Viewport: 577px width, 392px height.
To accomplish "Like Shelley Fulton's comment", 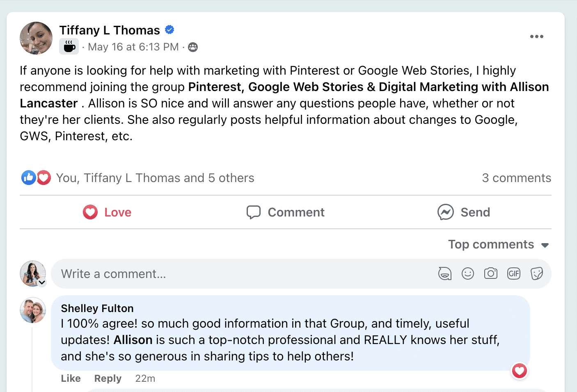I will 71,378.
